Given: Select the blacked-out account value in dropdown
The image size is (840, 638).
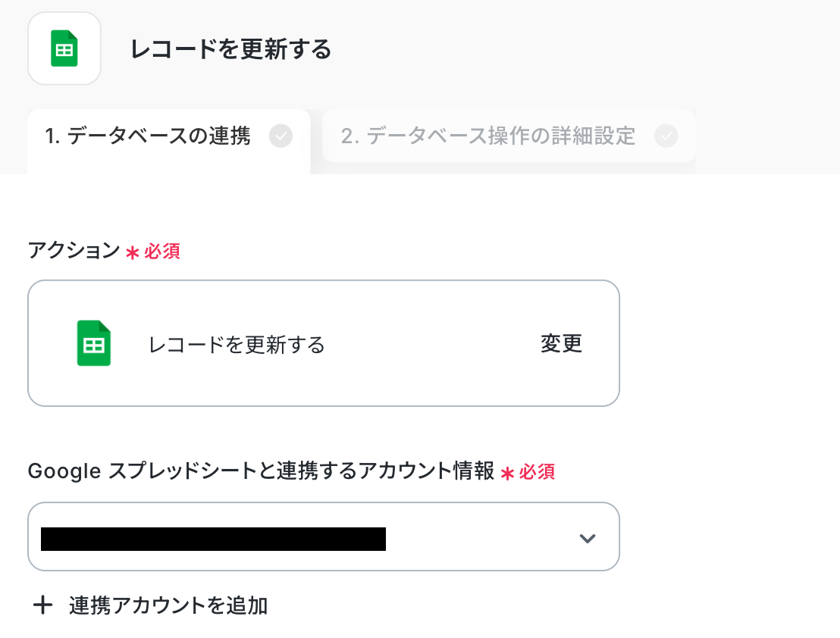Looking at the screenshot, I should click(x=213, y=539).
